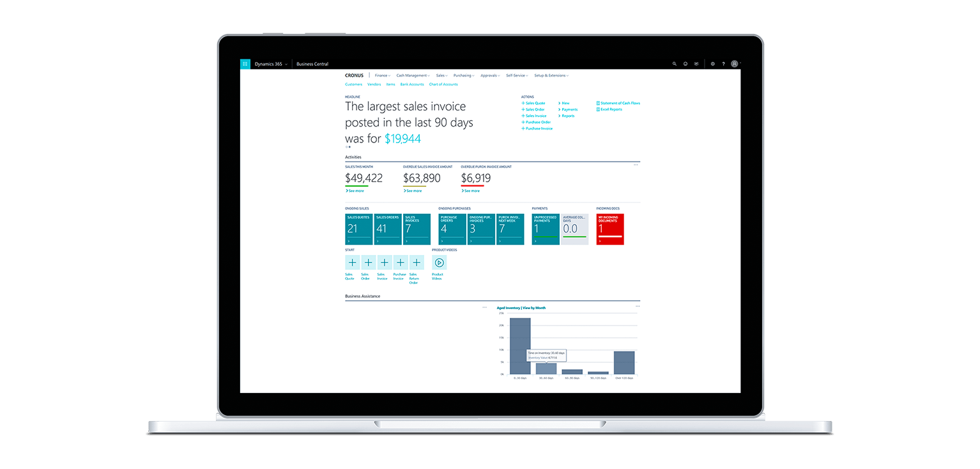Screen dimensions: 980x469
Task: Click the 60..90 days chart bar
Action: [x=572, y=371]
